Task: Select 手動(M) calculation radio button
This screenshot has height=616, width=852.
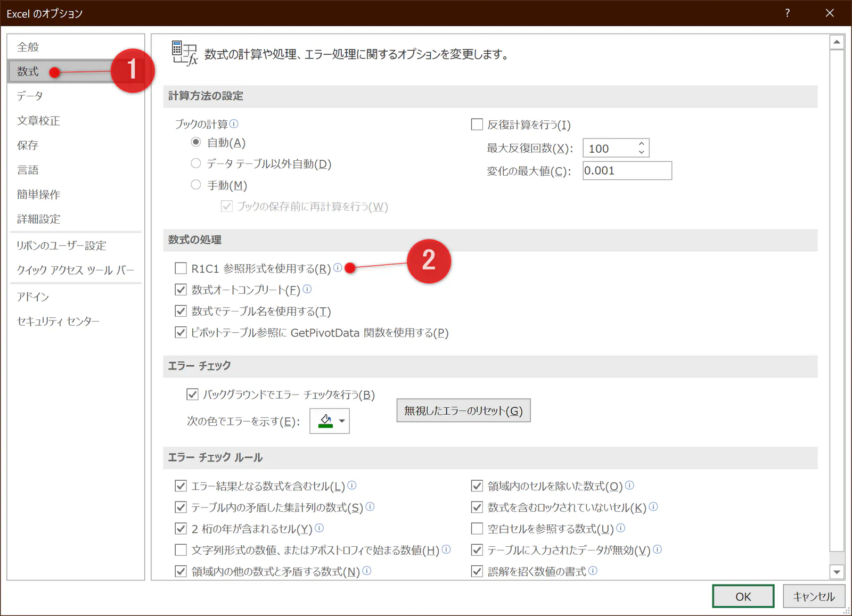Action: pyautogui.click(x=196, y=185)
